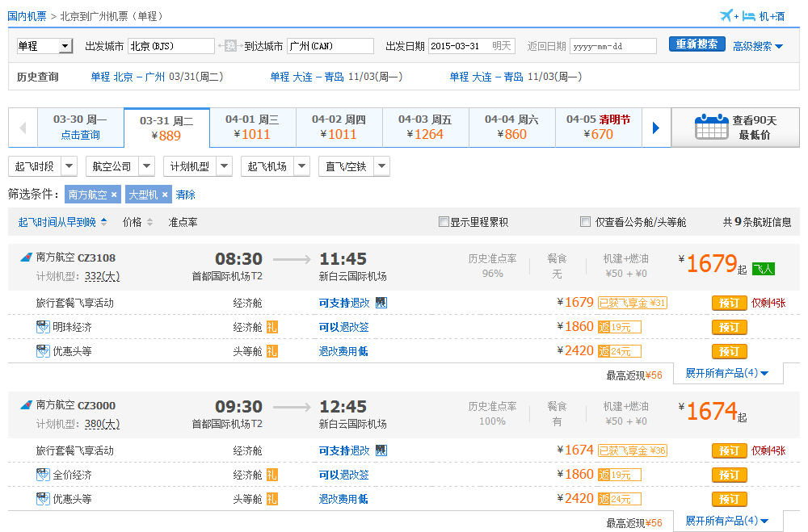Check 仅查看公务舱/头等舱
808x532 pixels.
click(586, 221)
